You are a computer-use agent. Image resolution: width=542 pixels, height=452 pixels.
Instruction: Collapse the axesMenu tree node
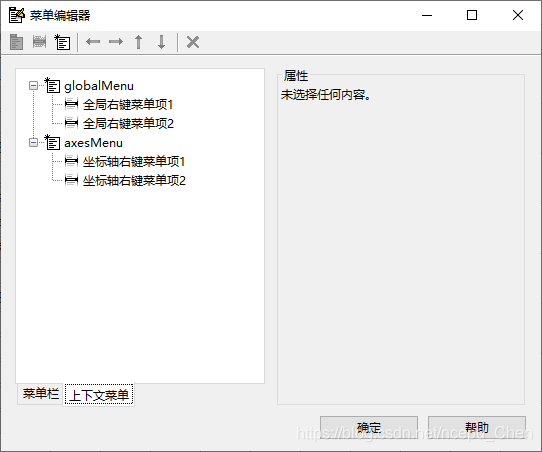pos(34,142)
